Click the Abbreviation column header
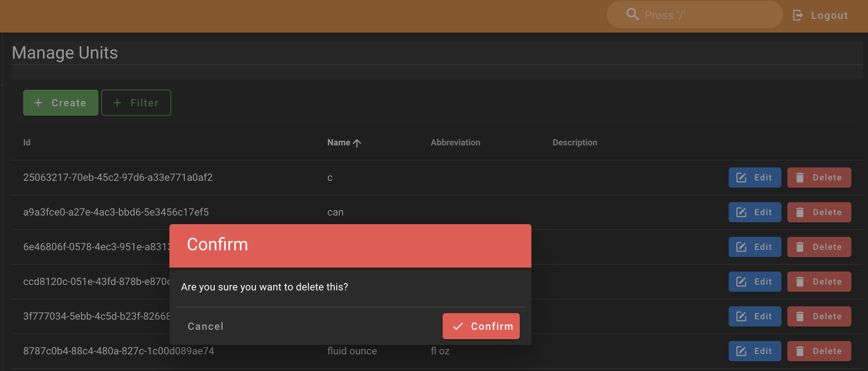Screen dimensions: 868x371 (x=455, y=142)
